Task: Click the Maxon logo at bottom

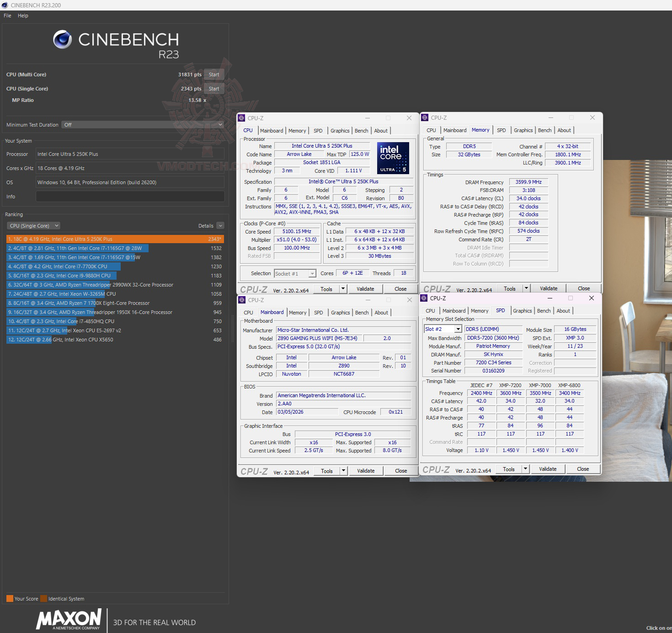Action: click(x=69, y=619)
